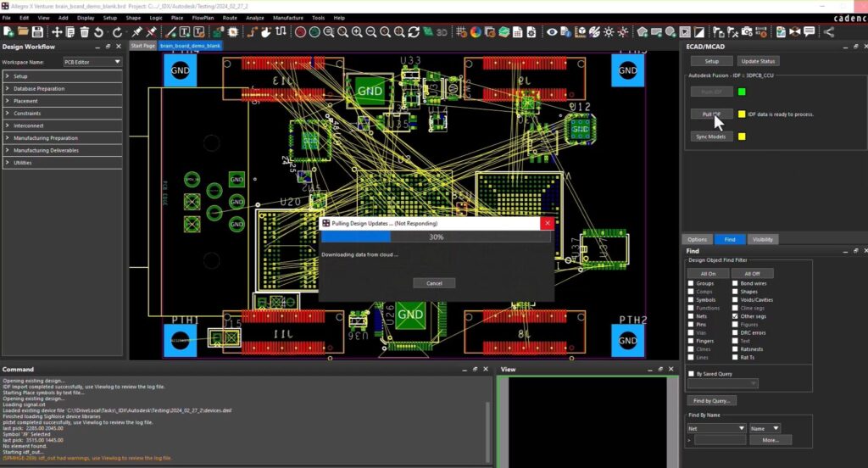
Task: Open a design with the folder icon
Action: click(23, 32)
